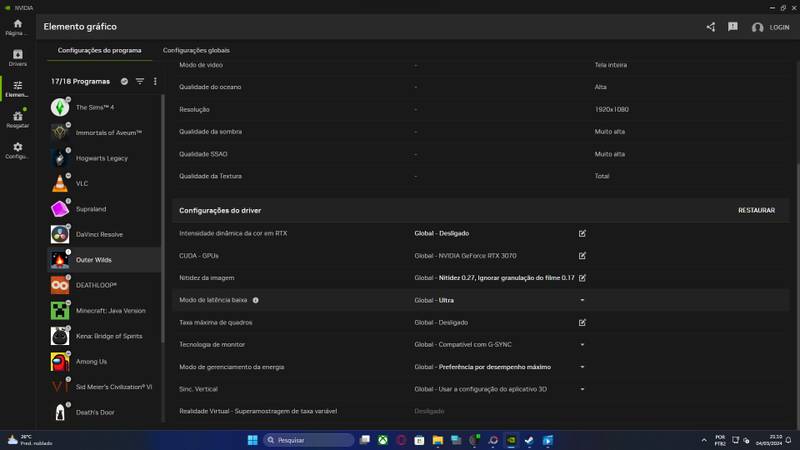Select VLC cone icon in programs list
This screenshot has width=800, height=450.
[60, 183]
